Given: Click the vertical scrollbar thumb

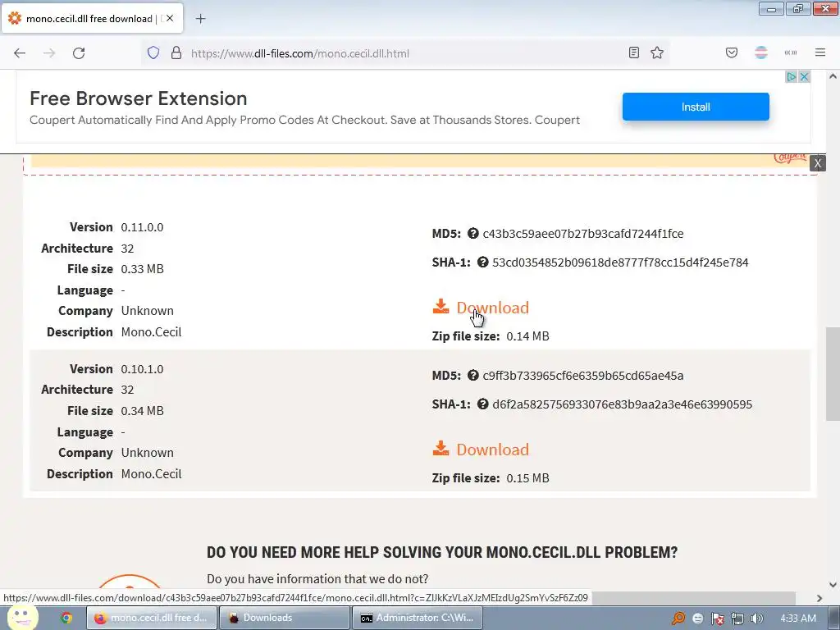Looking at the screenshot, I should [x=833, y=373].
